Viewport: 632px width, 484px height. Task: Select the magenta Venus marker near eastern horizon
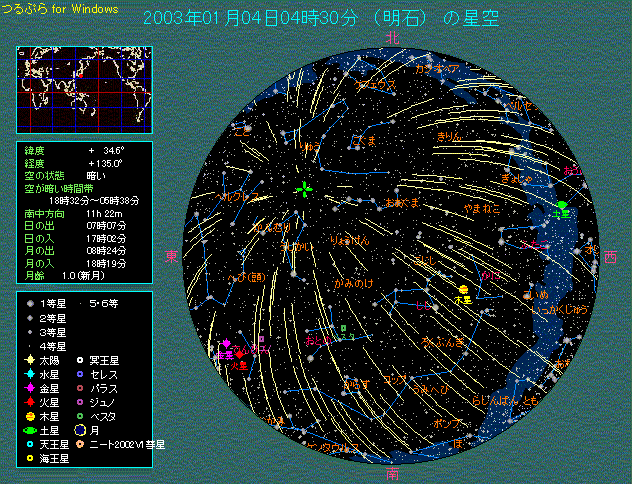[x=226, y=344]
